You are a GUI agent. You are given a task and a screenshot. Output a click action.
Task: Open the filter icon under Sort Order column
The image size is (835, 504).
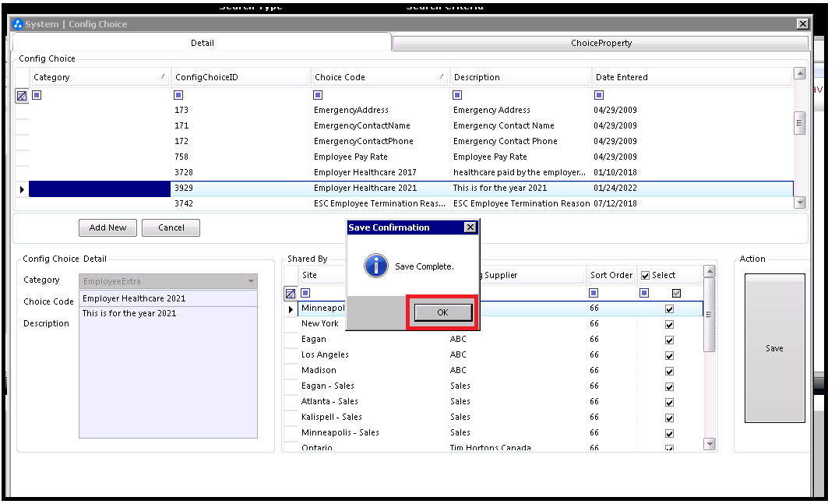click(594, 293)
